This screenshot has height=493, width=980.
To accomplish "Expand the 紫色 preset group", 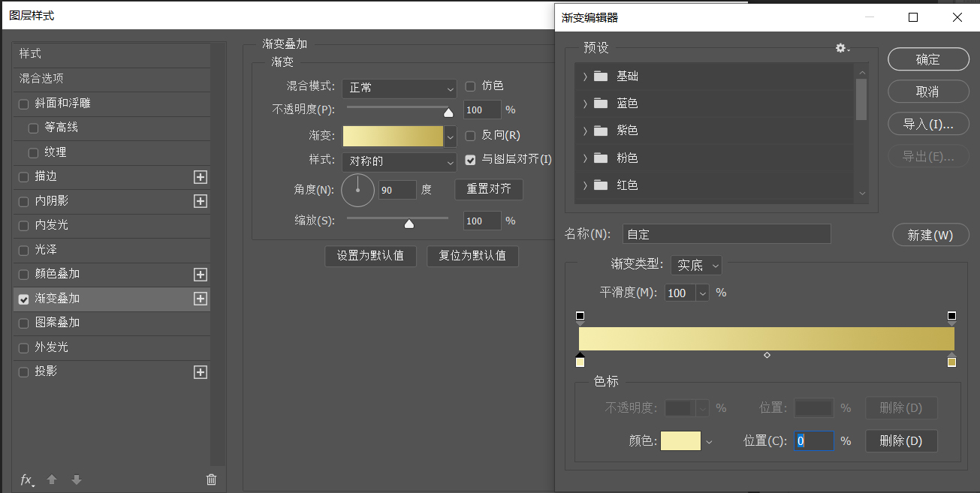I will 585,131.
